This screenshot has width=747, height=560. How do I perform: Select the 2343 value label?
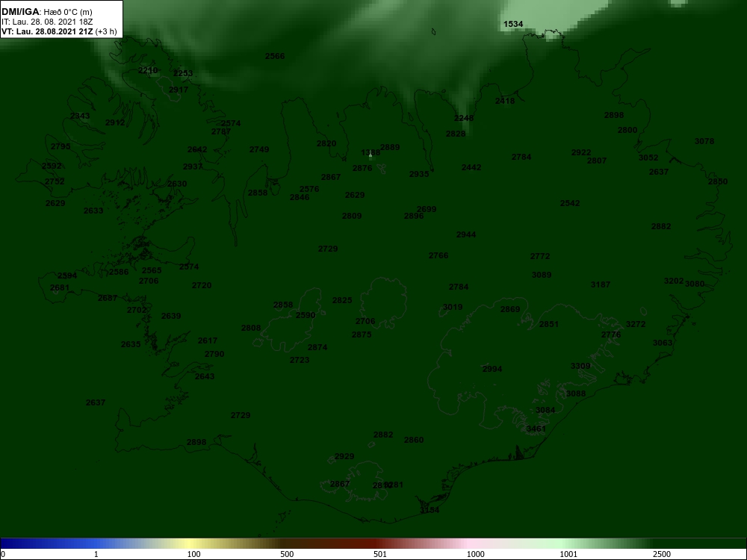tap(80, 116)
